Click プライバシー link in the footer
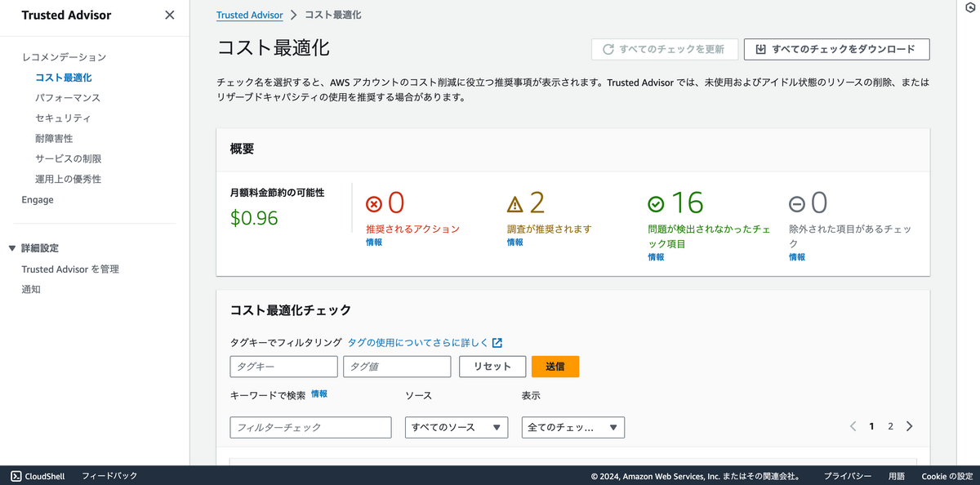 point(847,476)
